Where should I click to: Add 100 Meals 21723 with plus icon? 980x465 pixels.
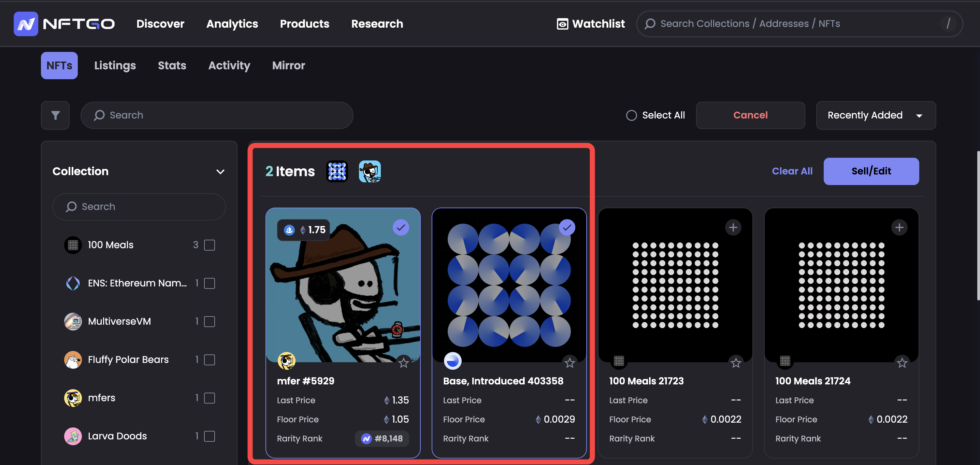[x=733, y=228]
